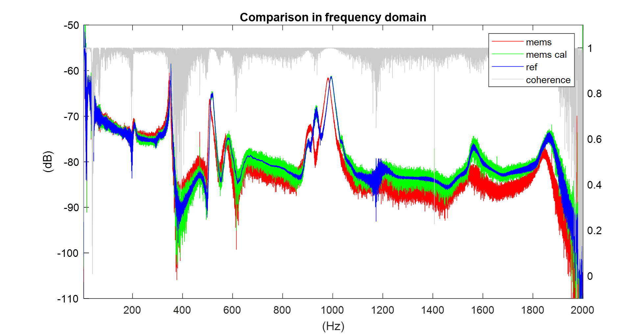644x335 pixels.
Task: Select the 800 tick label on x-axis
Action: tap(282, 310)
